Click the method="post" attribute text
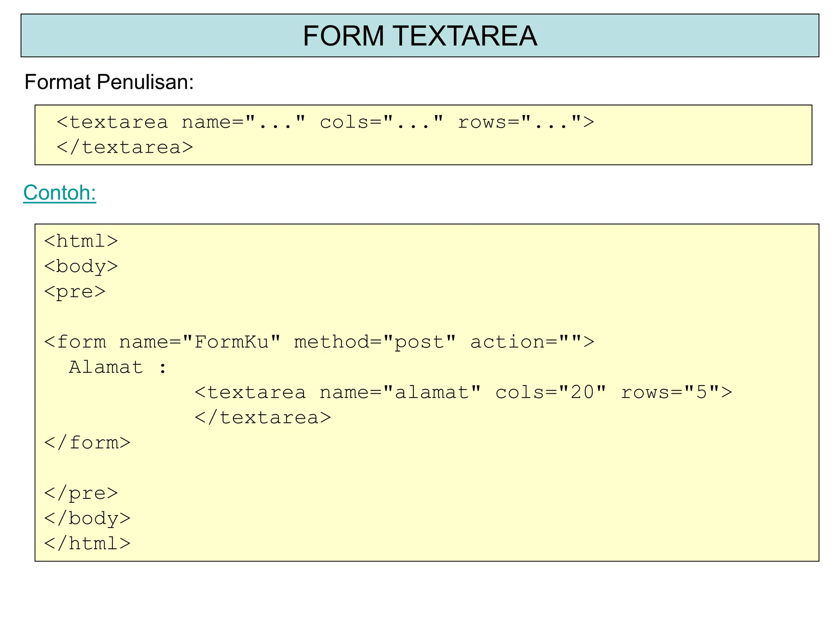Image resolution: width=840 pixels, height=630 pixels. [x=375, y=342]
